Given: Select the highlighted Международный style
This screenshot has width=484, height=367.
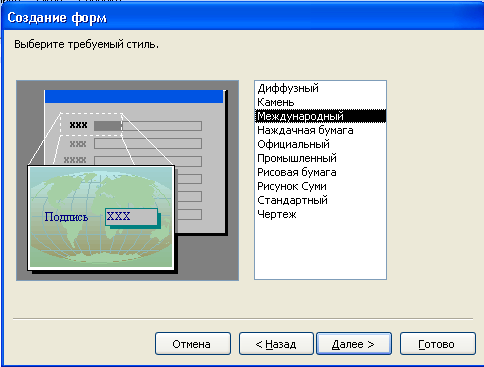Looking at the screenshot, I should [x=320, y=116].
